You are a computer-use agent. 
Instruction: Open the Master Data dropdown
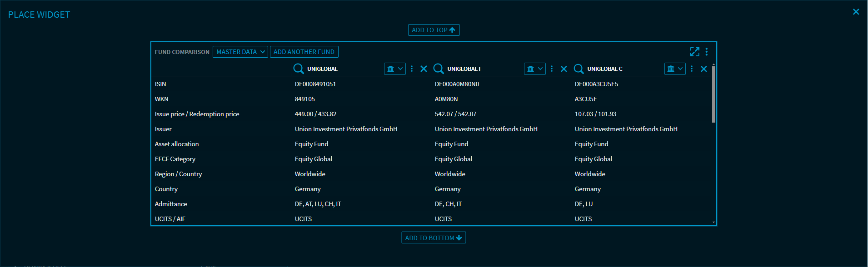pos(240,52)
